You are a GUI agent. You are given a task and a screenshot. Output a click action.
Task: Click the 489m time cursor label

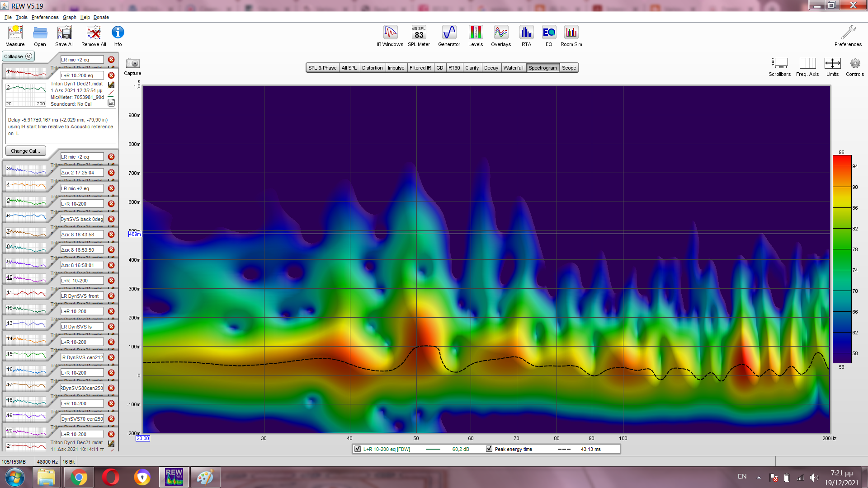pyautogui.click(x=135, y=234)
